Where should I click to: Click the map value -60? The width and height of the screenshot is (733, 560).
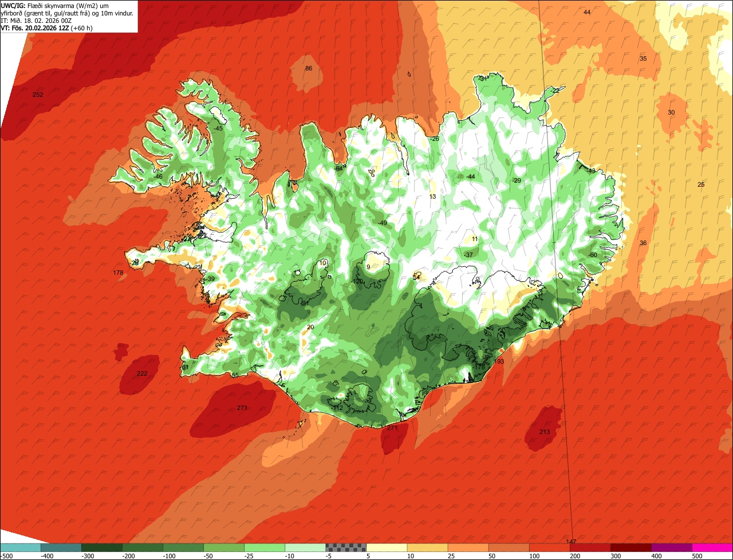(x=592, y=255)
